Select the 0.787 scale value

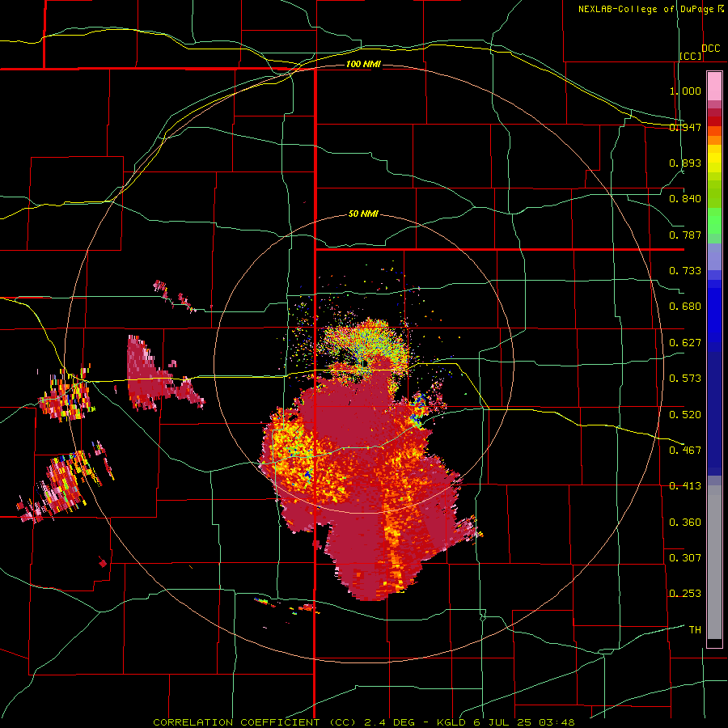[685, 235]
